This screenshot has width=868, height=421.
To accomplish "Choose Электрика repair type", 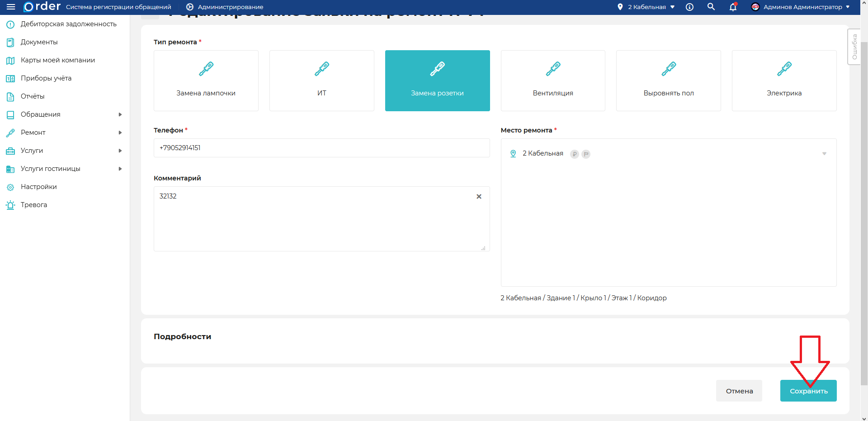I will pyautogui.click(x=784, y=80).
